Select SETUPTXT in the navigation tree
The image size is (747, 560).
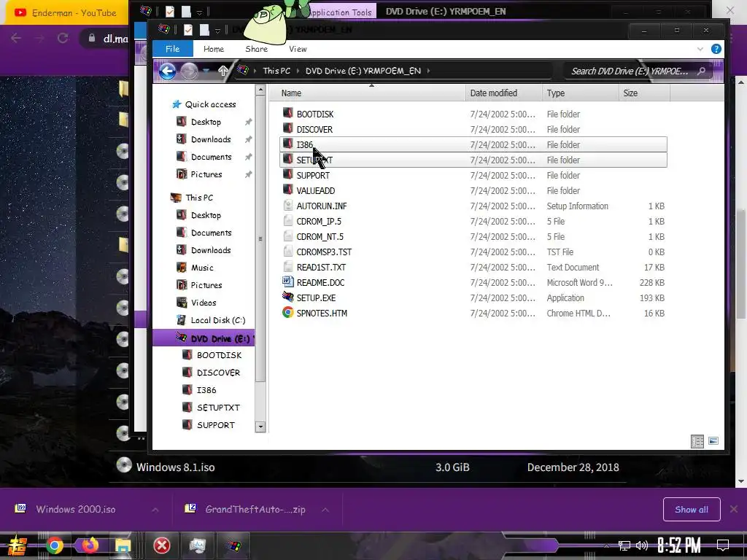pos(217,408)
